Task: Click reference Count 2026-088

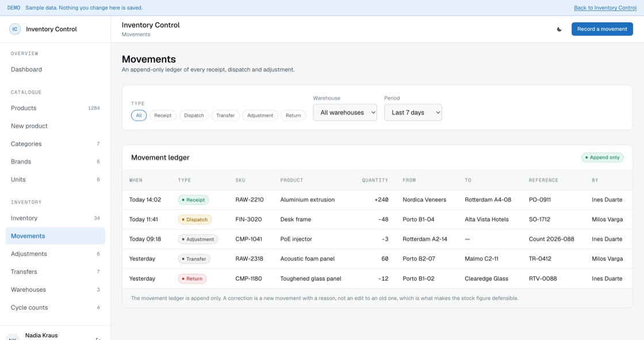Action: (551, 239)
